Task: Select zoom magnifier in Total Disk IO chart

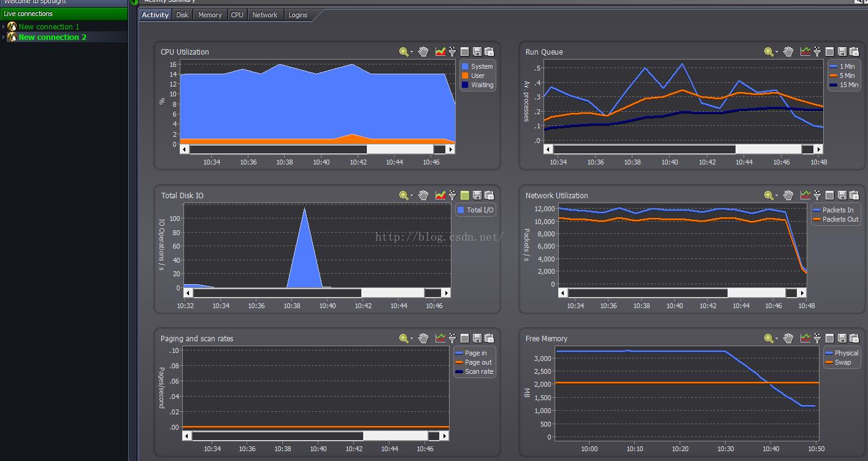Action: (x=403, y=196)
